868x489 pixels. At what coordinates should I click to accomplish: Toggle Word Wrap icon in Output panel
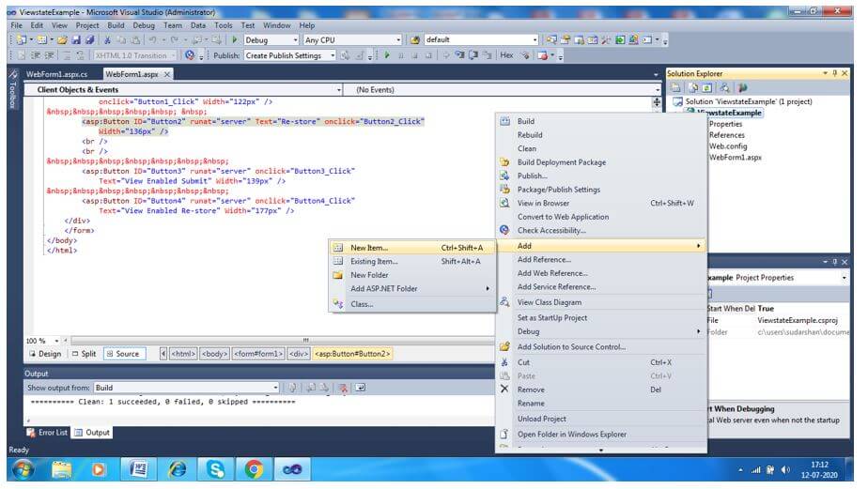point(361,388)
